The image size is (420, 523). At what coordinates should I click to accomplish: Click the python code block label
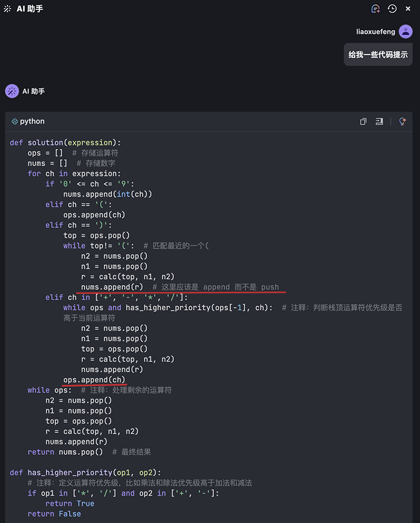pos(32,121)
